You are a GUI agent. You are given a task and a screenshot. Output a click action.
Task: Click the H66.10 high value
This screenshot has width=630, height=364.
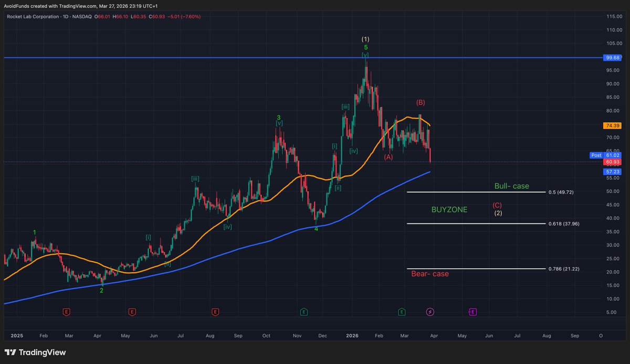tap(119, 17)
